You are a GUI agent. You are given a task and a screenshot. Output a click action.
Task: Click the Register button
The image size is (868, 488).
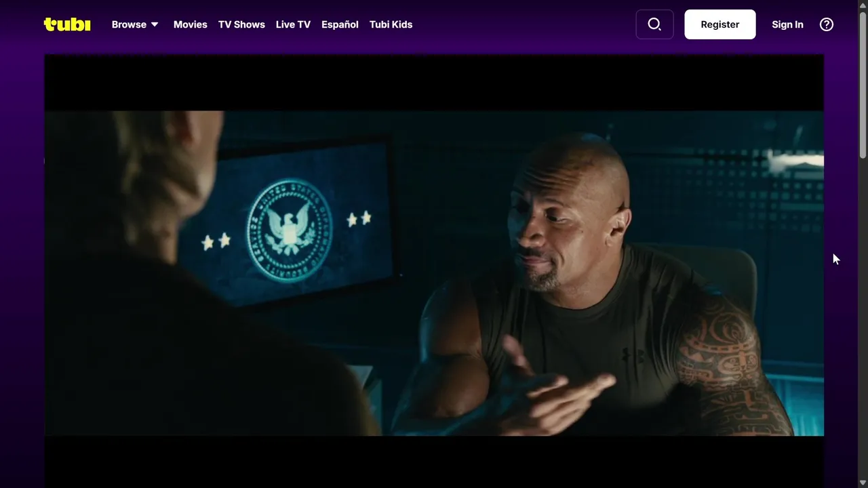[x=719, y=24]
